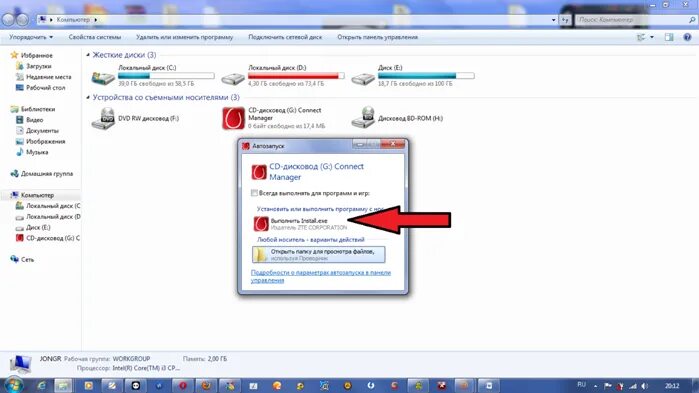Click the Forward navigation button
The height and width of the screenshot is (393, 699).
pyautogui.click(x=22, y=20)
